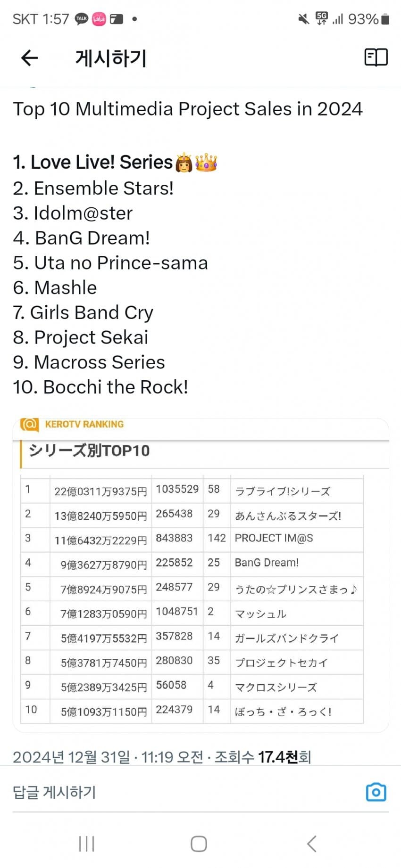Tap the reply input field

pyautogui.click(x=179, y=792)
